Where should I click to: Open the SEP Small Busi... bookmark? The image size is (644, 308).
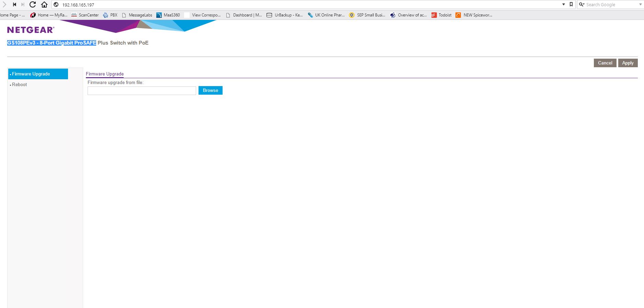tap(367, 15)
